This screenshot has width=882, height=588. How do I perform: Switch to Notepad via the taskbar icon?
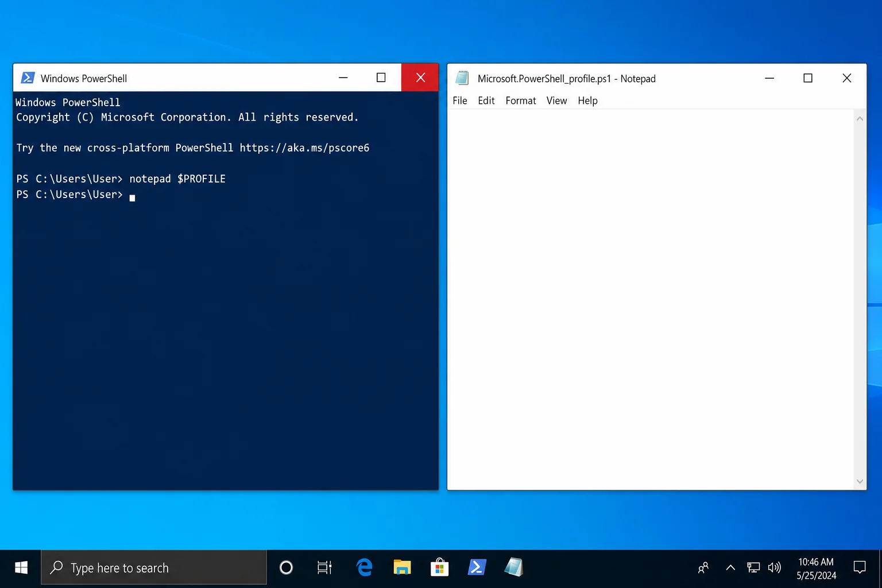[514, 568]
